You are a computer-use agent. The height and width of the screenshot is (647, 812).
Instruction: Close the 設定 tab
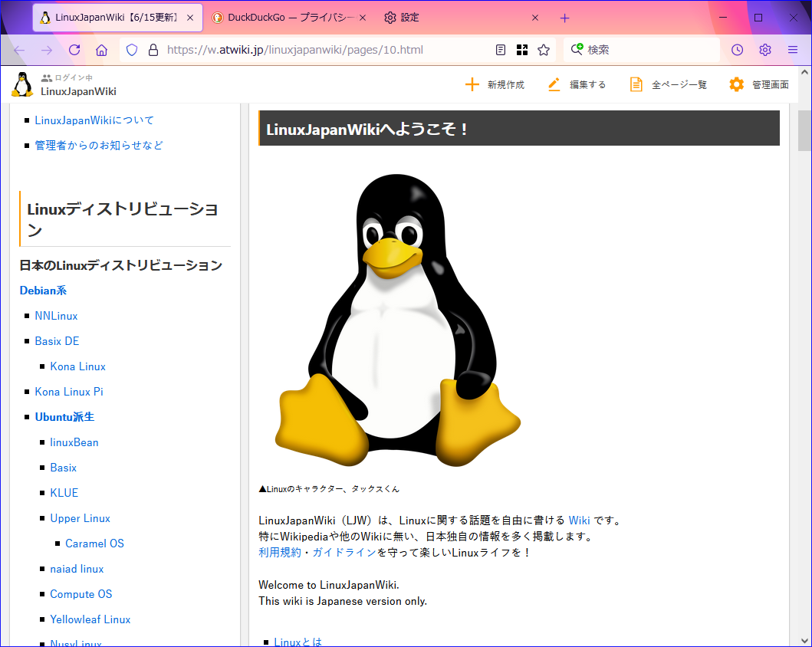pos(535,18)
